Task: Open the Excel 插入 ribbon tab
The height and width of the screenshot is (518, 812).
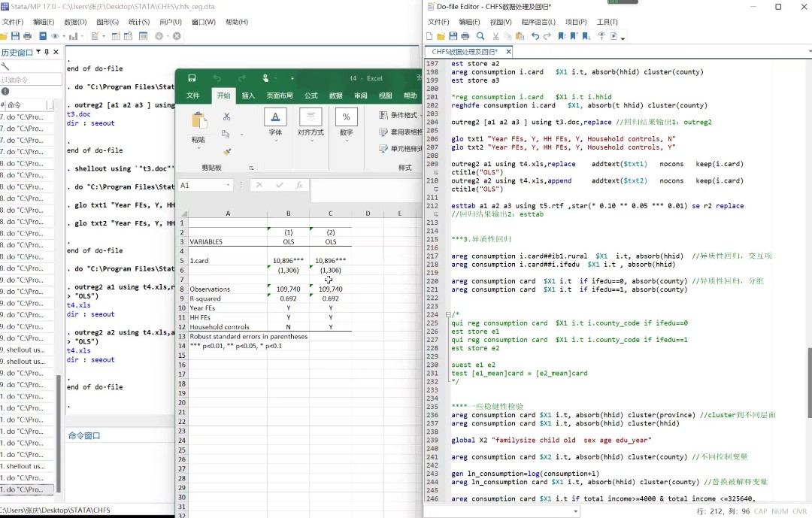Action: click(x=248, y=96)
